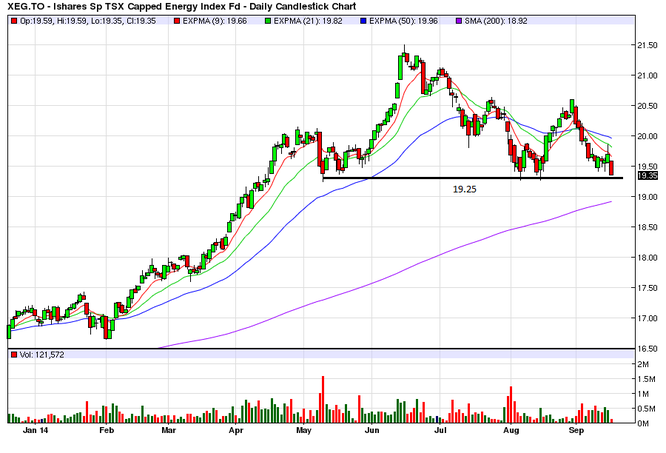Click the black 19.25 horizontal support line

[x=473, y=178]
